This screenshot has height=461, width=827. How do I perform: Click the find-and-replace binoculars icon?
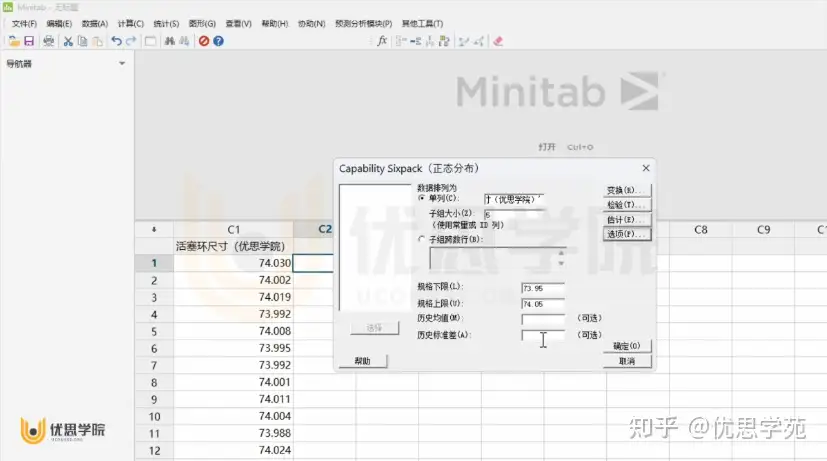(184, 41)
